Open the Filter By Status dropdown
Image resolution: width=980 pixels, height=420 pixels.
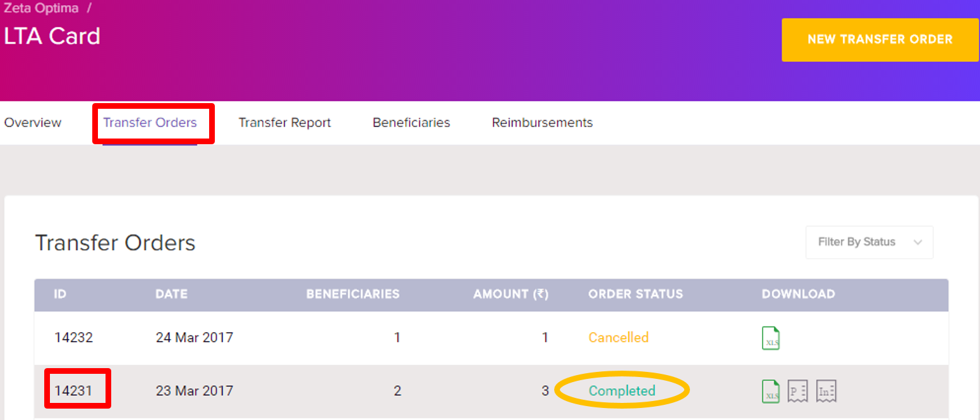point(869,242)
